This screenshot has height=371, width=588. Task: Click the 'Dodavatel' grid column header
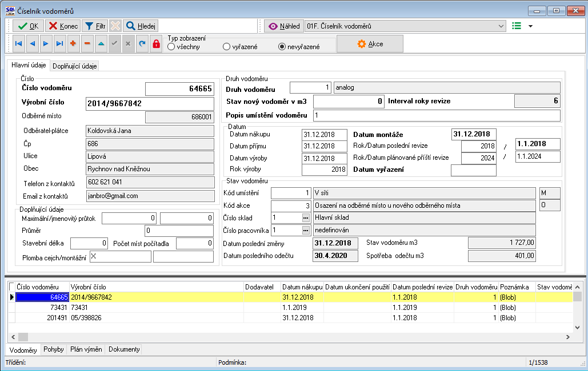click(x=262, y=287)
